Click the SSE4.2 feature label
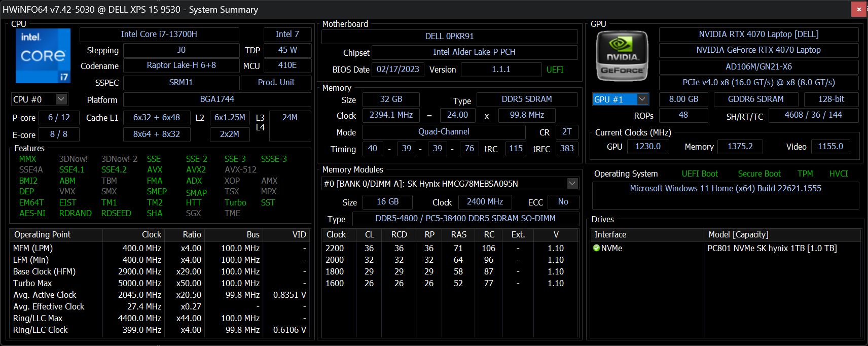The width and height of the screenshot is (868, 346). point(114,170)
